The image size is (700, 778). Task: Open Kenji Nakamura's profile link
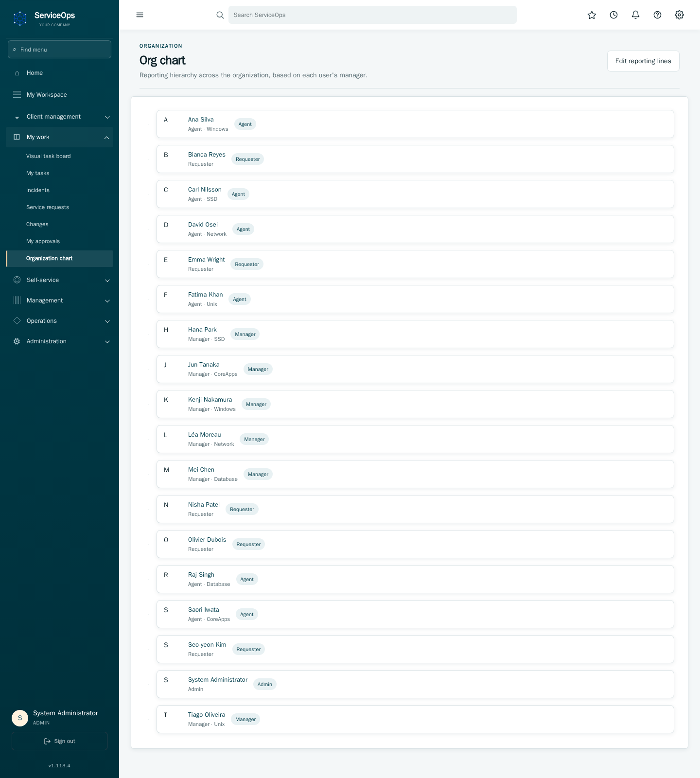click(x=210, y=400)
